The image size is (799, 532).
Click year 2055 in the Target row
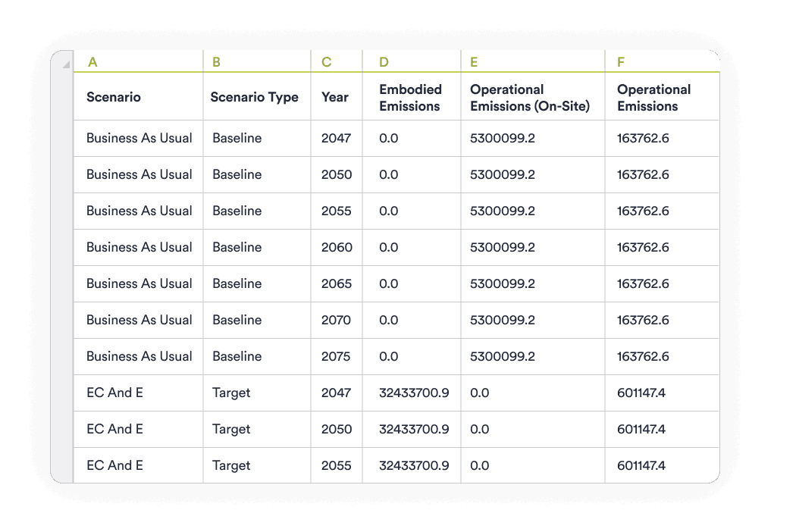click(337, 465)
